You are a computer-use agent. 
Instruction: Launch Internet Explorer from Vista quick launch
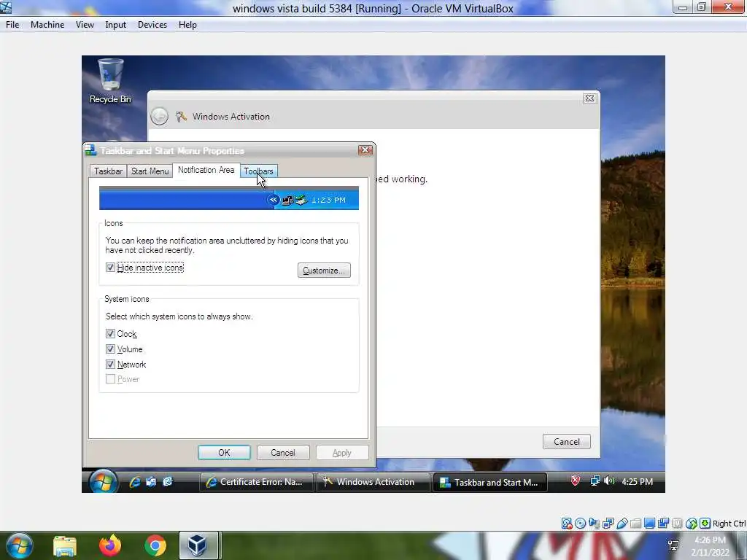[x=135, y=482]
